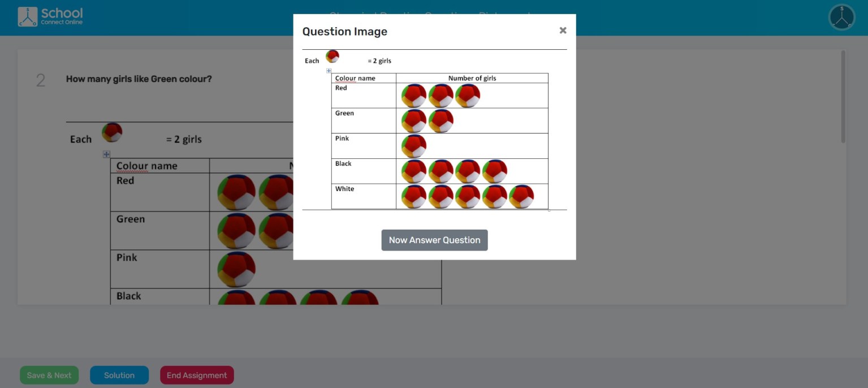Click the table move handle in the popup
Viewport: 868px width, 388px height.
point(329,71)
